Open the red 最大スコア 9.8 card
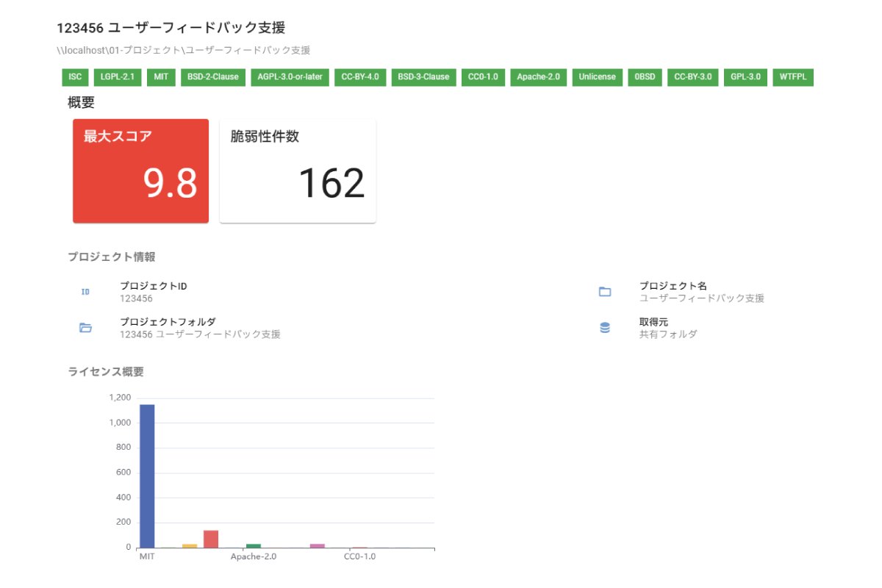This screenshot has height=588, width=882. click(140, 171)
